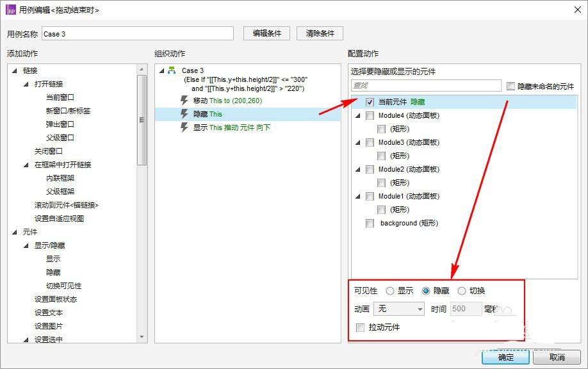Screen dimensions: 588x369
Task: Collapse the 链接 tree group
Action: (x=15, y=70)
